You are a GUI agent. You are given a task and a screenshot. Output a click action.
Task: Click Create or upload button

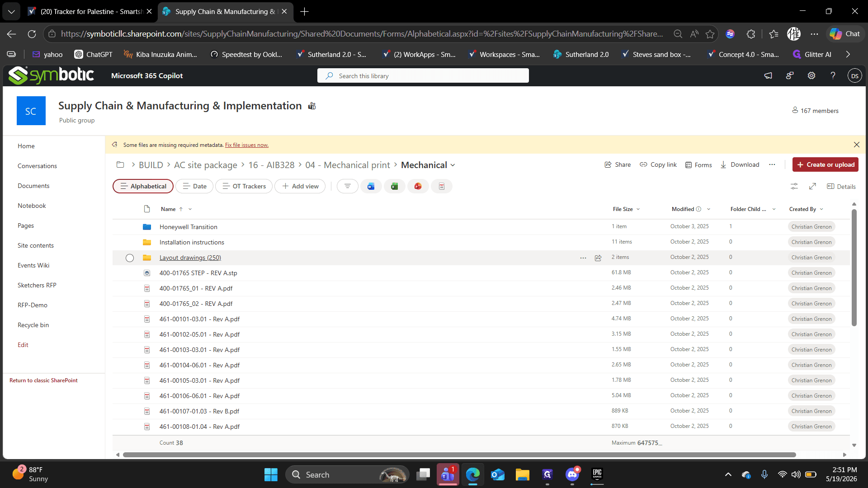coord(825,164)
